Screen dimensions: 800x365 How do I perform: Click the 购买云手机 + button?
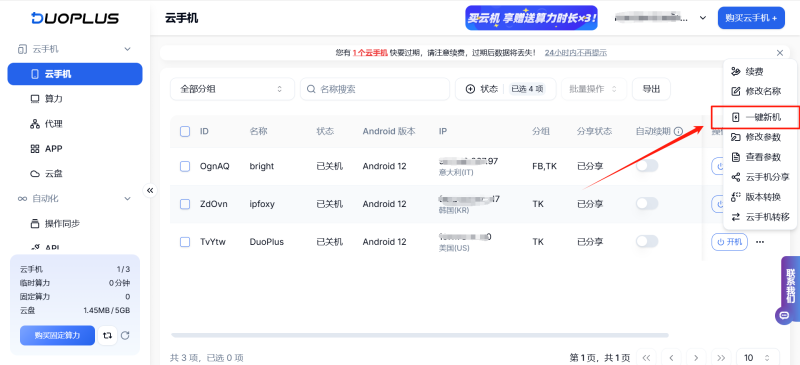(751, 18)
